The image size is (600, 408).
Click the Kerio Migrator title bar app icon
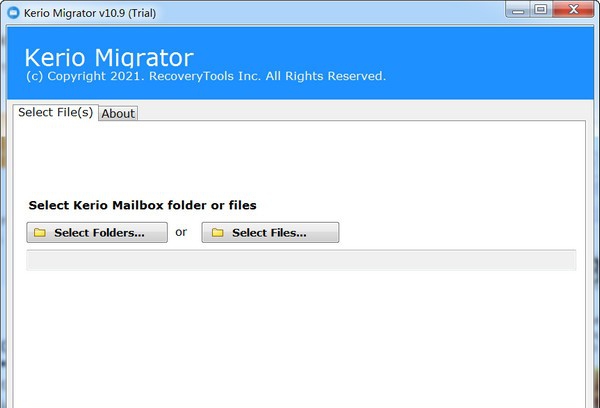[13, 11]
